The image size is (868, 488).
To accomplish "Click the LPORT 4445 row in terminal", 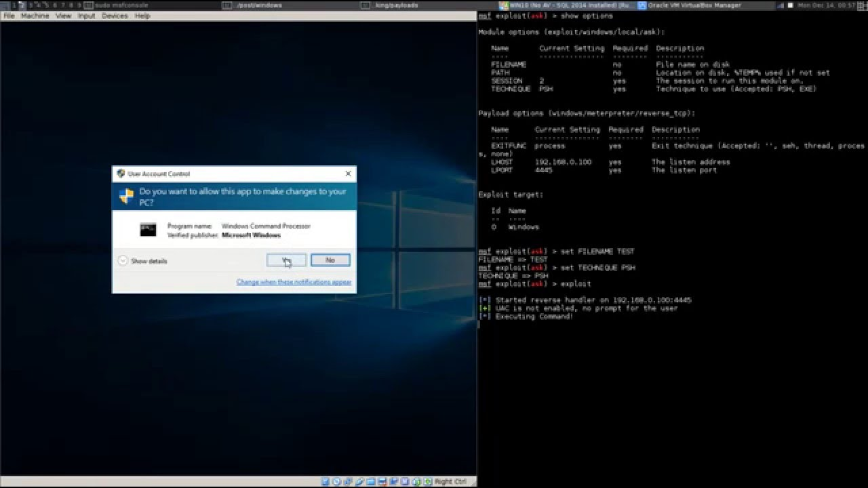I will [x=606, y=170].
